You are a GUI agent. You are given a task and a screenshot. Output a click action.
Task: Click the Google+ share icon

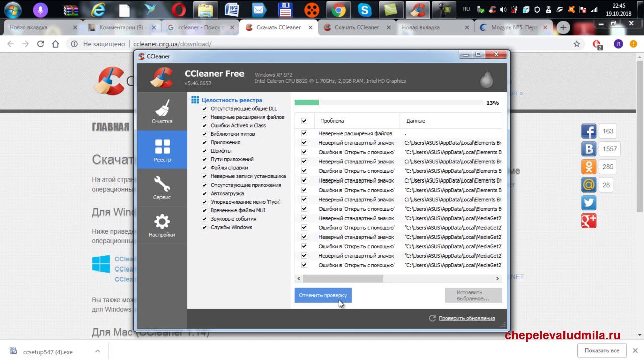[x=589, y=220]
